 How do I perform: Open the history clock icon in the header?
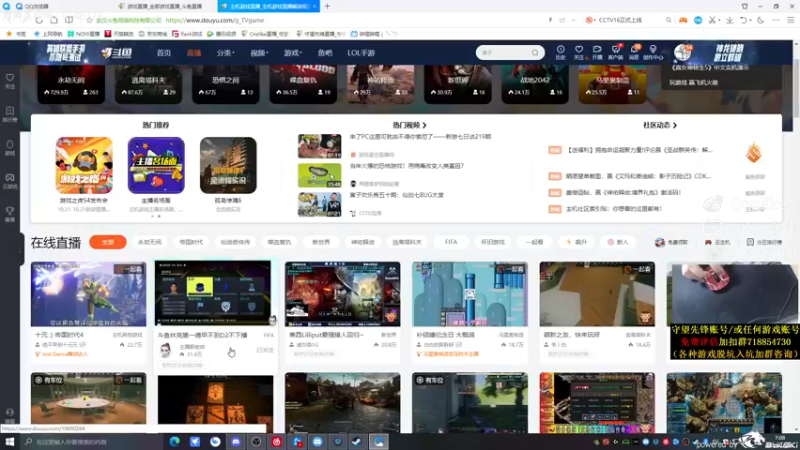560,52
